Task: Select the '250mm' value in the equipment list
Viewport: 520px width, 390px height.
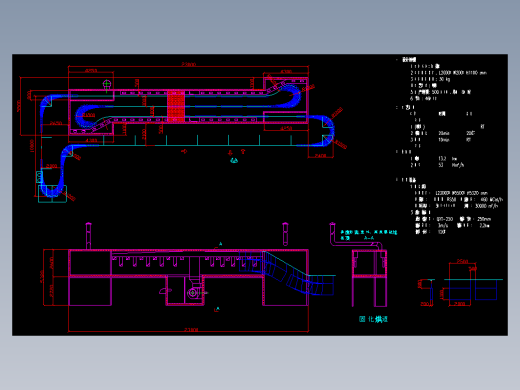Action: point(484,219)
